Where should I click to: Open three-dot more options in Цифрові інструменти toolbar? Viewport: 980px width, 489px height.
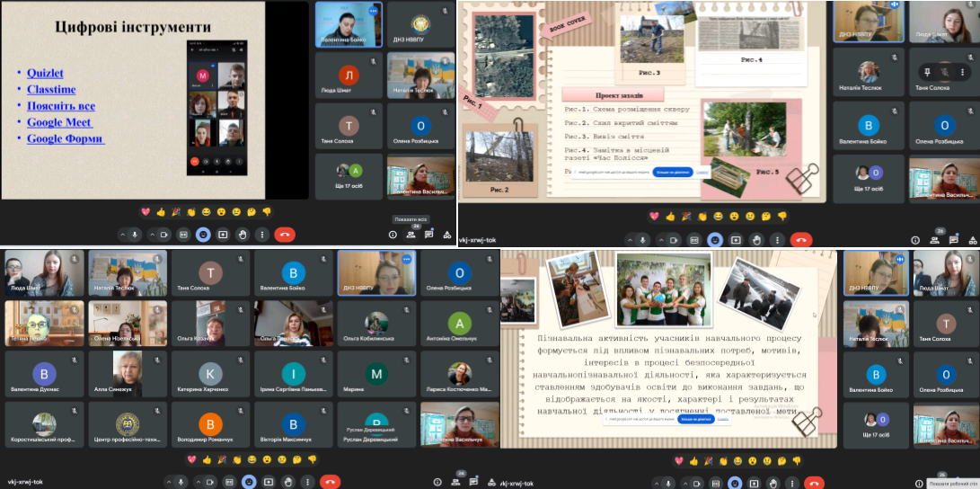click(262, 234)
